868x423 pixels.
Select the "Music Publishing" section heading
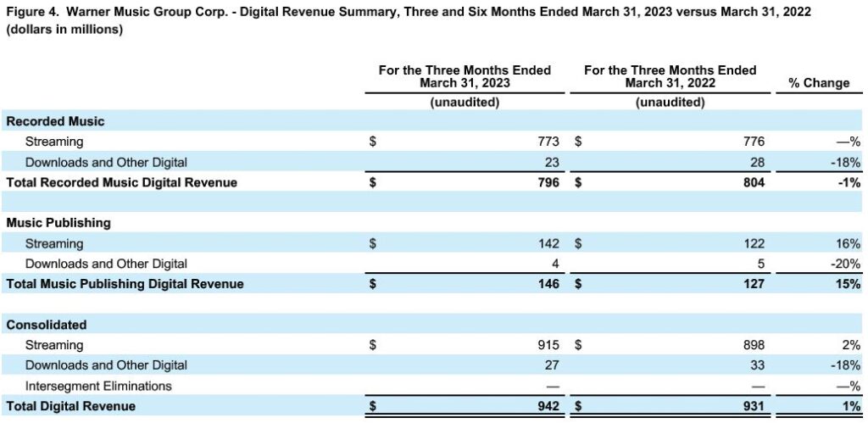point(58,223)
